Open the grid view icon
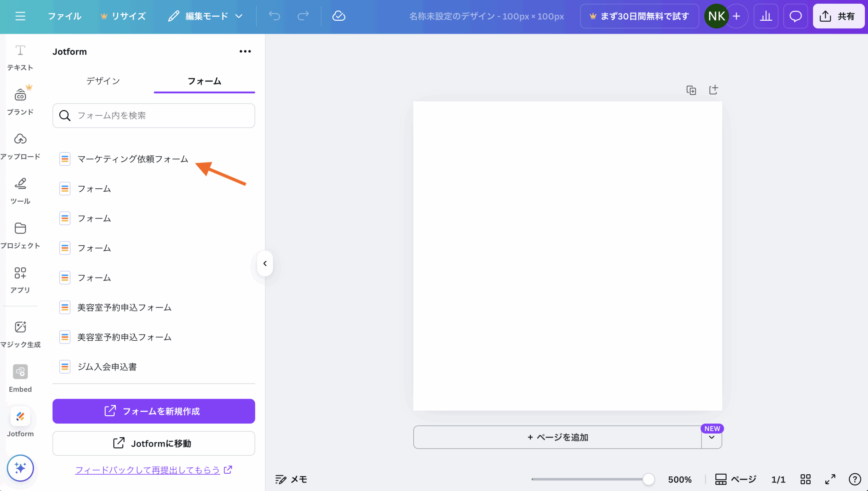The image size is (868, 491). (x=806, y=479)
